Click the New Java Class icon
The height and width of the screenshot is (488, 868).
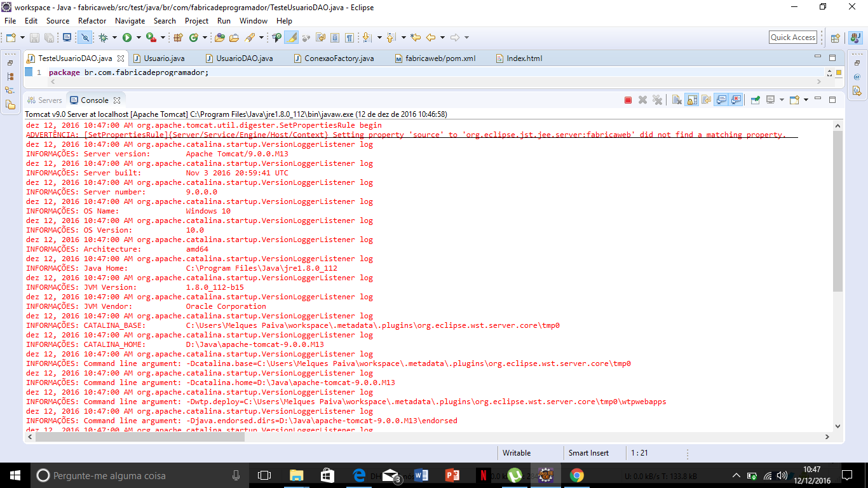193,37
